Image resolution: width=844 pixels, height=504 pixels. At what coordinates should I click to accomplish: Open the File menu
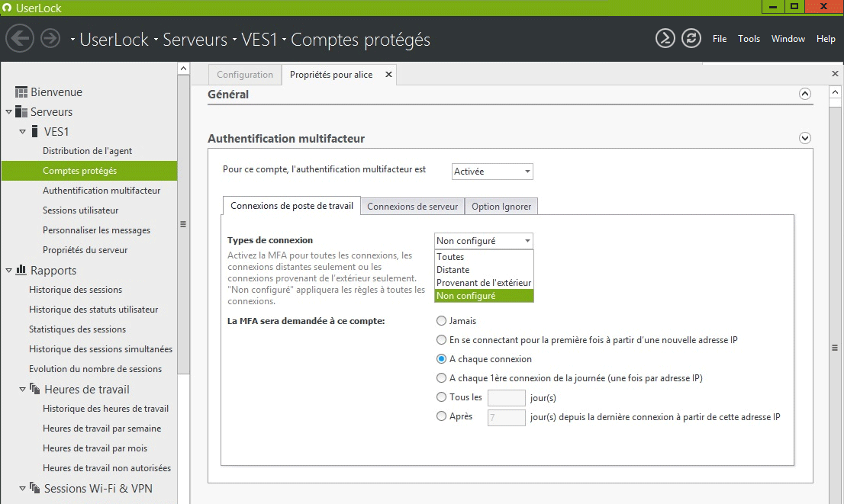[x=719, y=39]
